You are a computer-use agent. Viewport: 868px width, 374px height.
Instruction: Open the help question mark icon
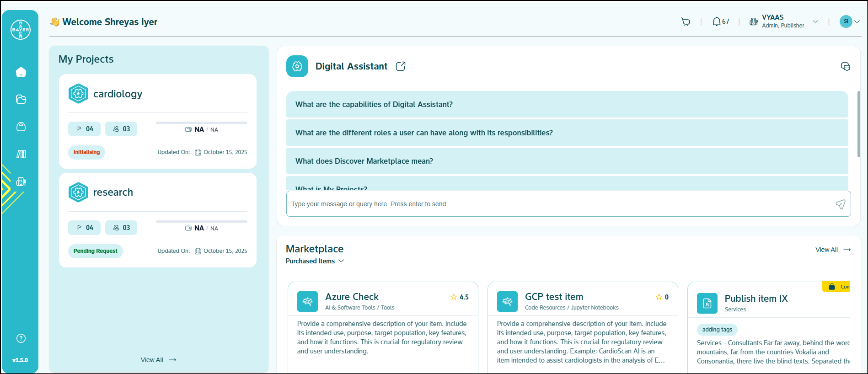(21, 338)
